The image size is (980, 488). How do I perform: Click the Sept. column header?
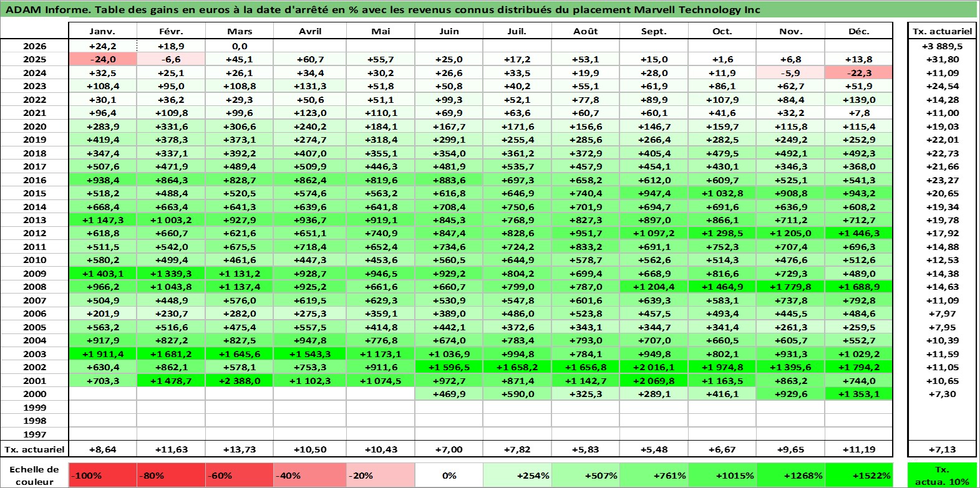point(654,31)
